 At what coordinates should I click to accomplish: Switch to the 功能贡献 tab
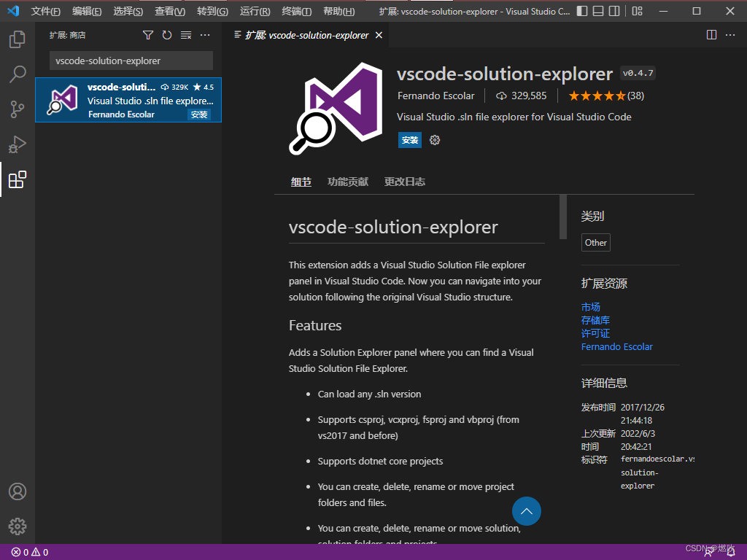tap(348, 182)
